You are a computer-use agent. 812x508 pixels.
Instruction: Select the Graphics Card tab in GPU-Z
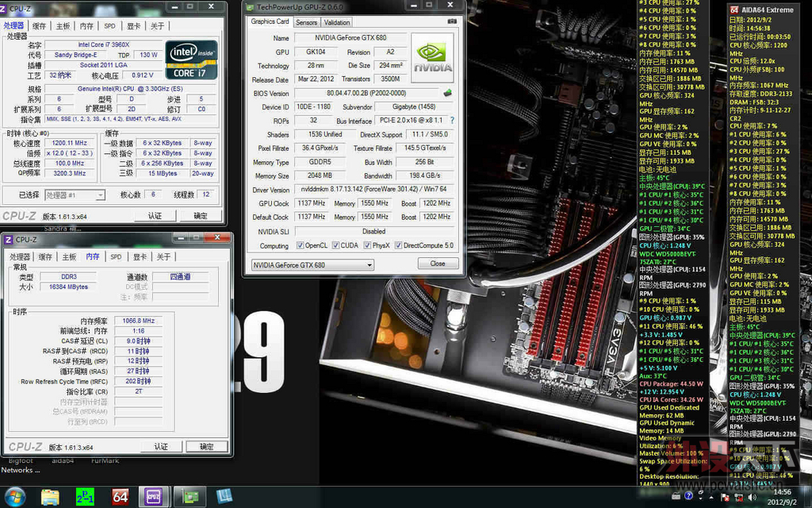pyautogui.click(x=270, y=21)
